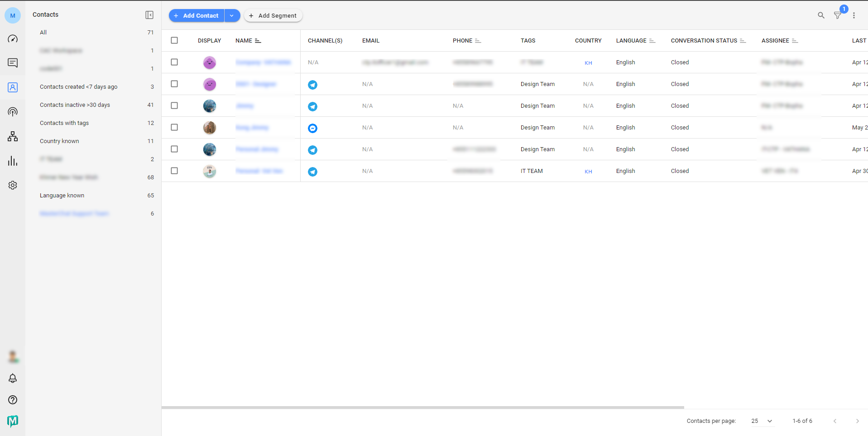Image resolution: width=868 pixels, height=436 pixels.
Task: Open the Broadcast antenna icon in sidebar
Action: [13, 112]
